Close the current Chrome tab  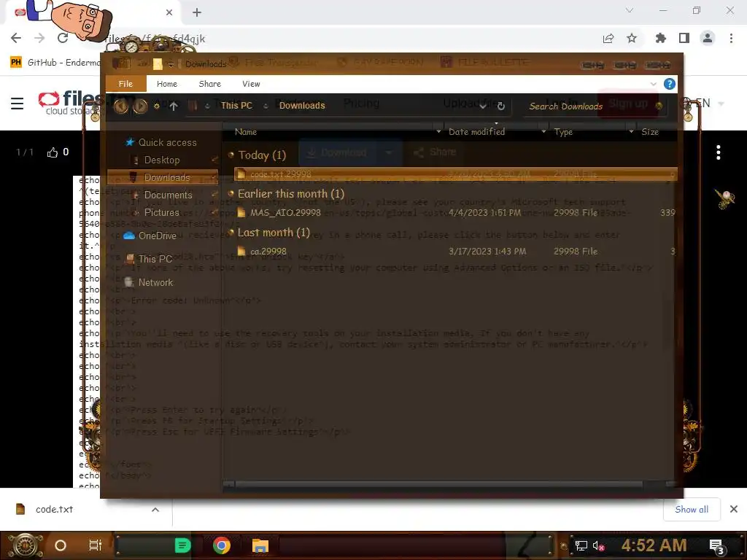click(x=169, y=12)
